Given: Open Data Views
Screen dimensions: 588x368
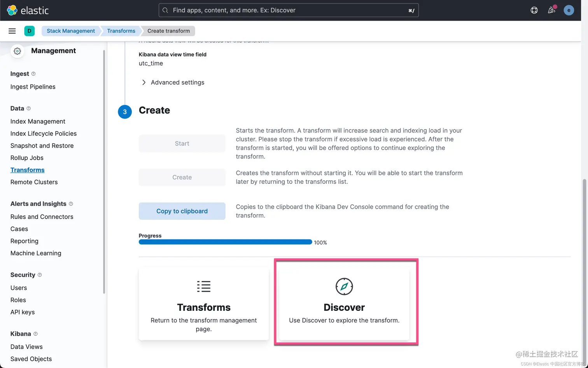Looking at the screenshot, I should click(26, 347).
